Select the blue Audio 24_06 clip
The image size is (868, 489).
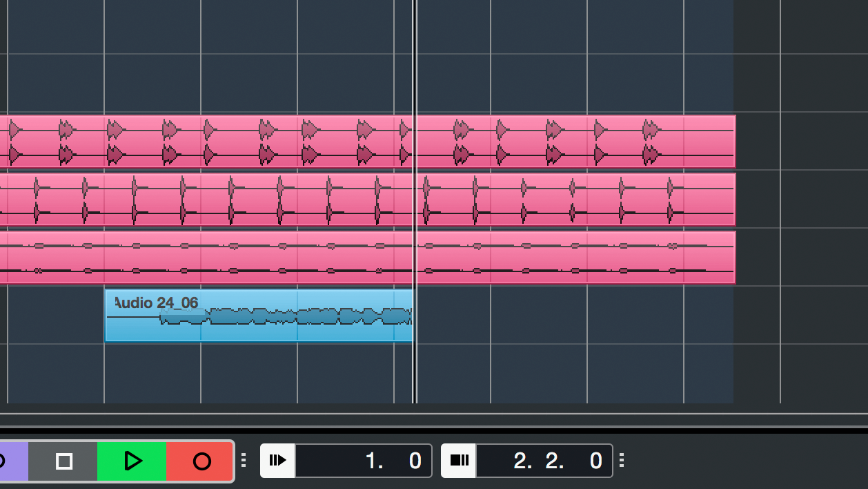point(259,315)
